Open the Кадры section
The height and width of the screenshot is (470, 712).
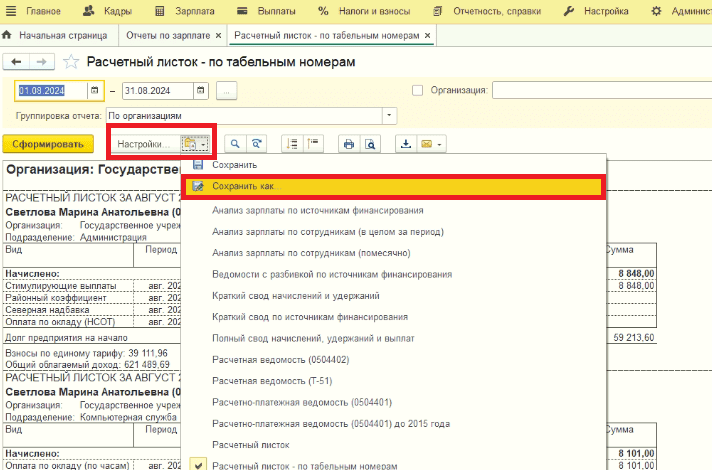coord(107,11)
